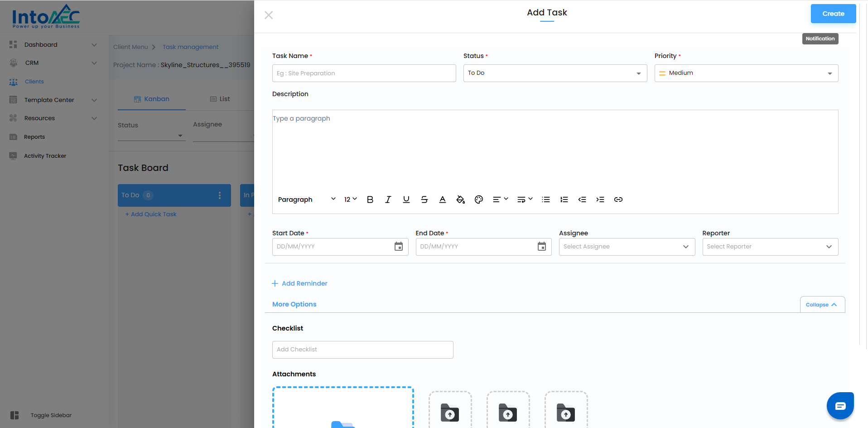Switch to the Kanban tab

(x=152, y=99)
